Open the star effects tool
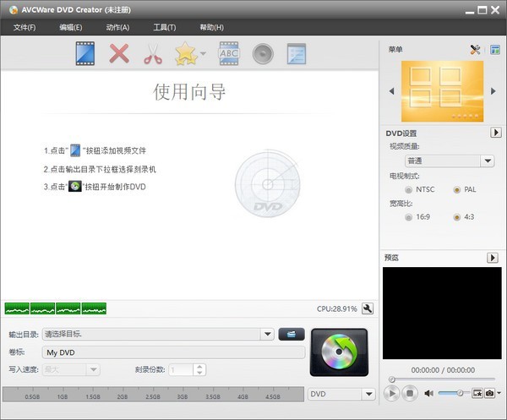 [186, 53]
